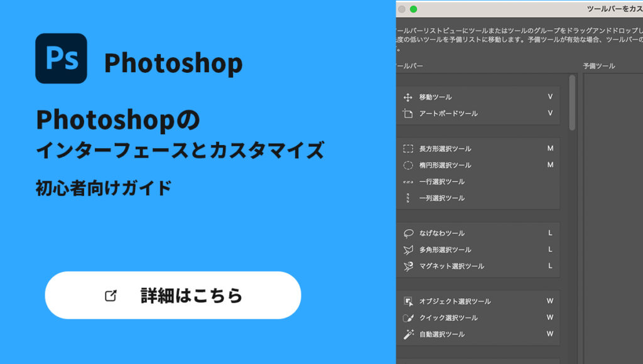Viewport: 643px width, 364px height.
Task: Select the Single Column Marquee icon
Action: (408, 198)
